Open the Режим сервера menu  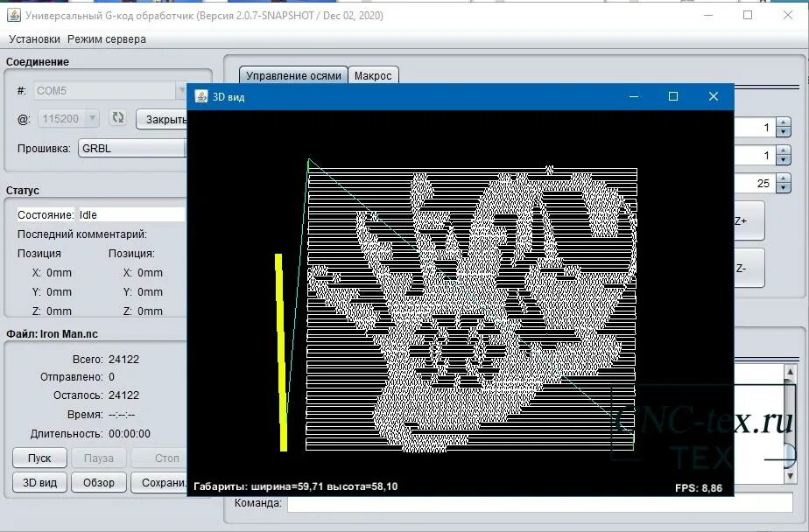pos(107,39)
